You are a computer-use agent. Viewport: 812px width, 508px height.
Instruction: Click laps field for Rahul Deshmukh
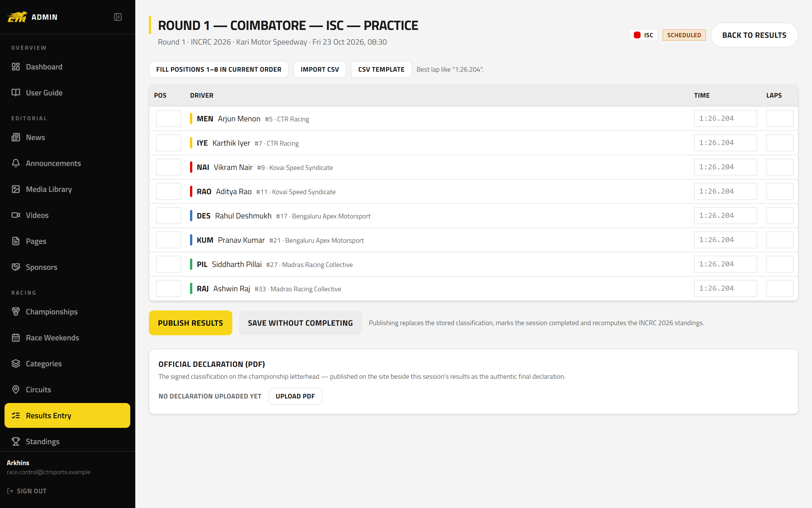780,215
